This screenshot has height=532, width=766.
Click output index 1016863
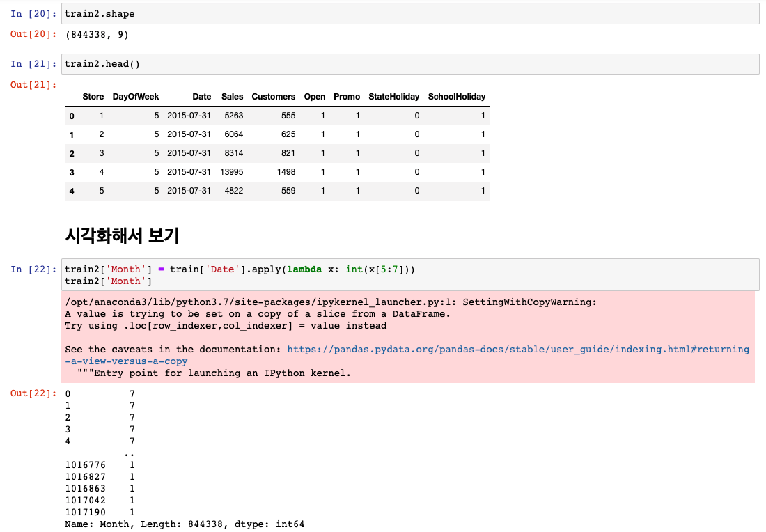[86, 489]
